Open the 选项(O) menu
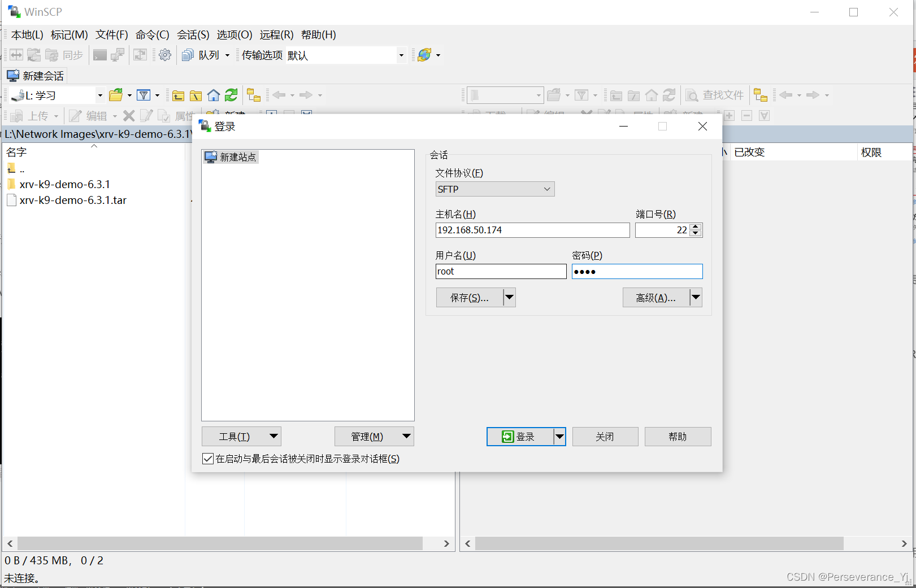Viewport: 916px width, 588px height. coord(234,35)
